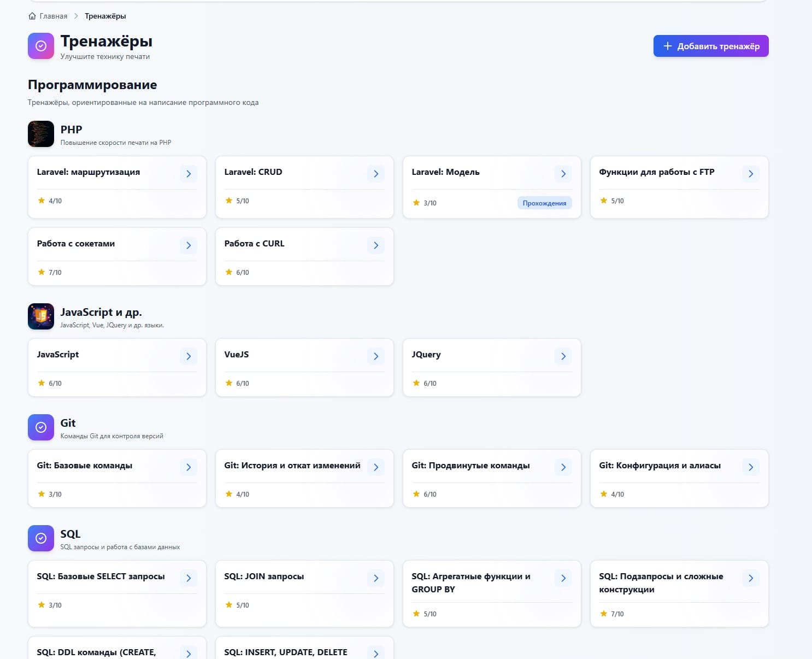The width and height of the screenshot is (812, 659).
Task: Open Laravel: маршрутизация with its chevron arrow
Action: coord(189,174)
